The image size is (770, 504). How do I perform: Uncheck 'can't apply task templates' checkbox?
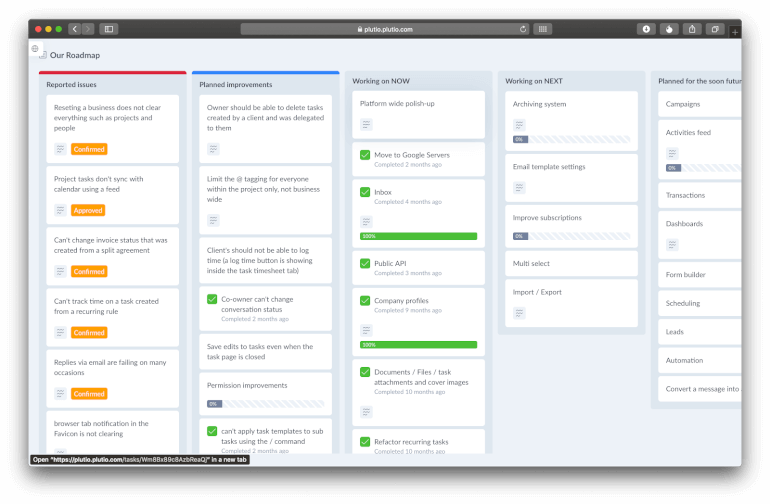[212, 431]
